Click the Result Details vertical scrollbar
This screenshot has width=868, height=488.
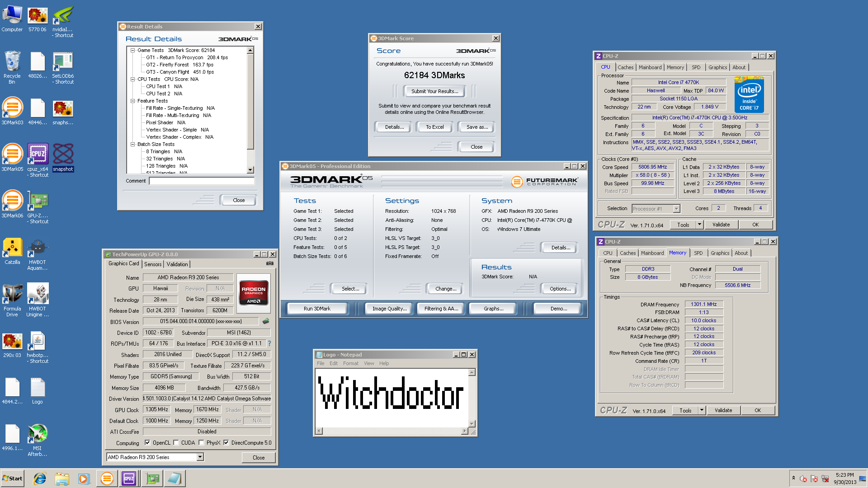250,110
